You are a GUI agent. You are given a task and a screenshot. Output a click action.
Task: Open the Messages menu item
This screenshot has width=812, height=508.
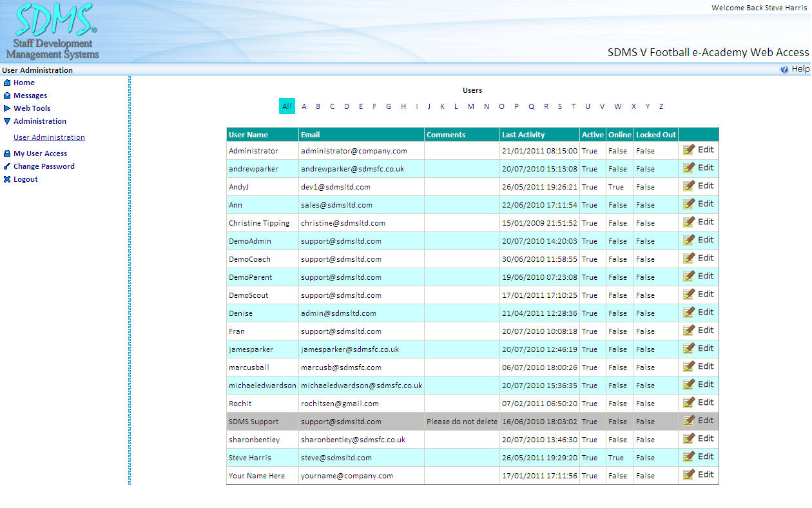click(30, 95)
